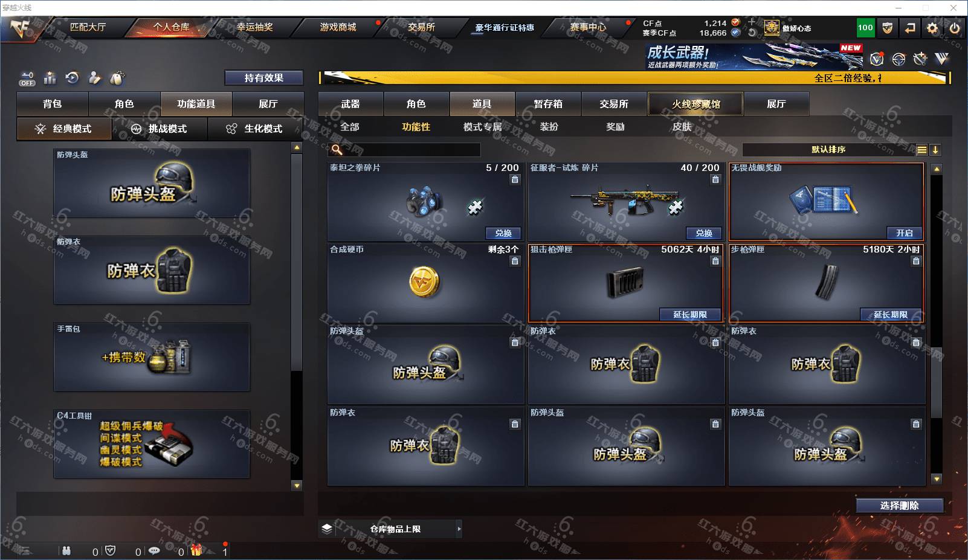Switch to the 火线珍藏馆 tab
This screenshot has height=560, width=968.
[x=695, y=104]
